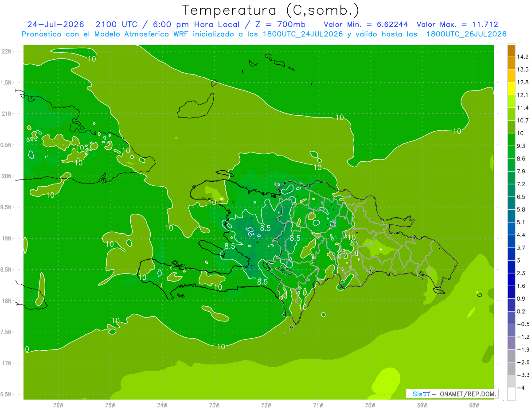
Task: Click the title "Temperatura (C,somb.)"
Action: coord(271,11)
